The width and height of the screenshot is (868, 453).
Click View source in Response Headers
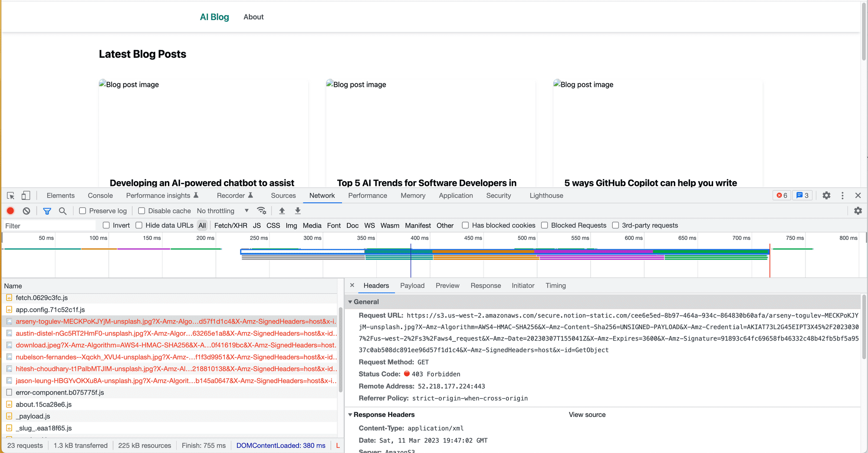pos(587,415)
